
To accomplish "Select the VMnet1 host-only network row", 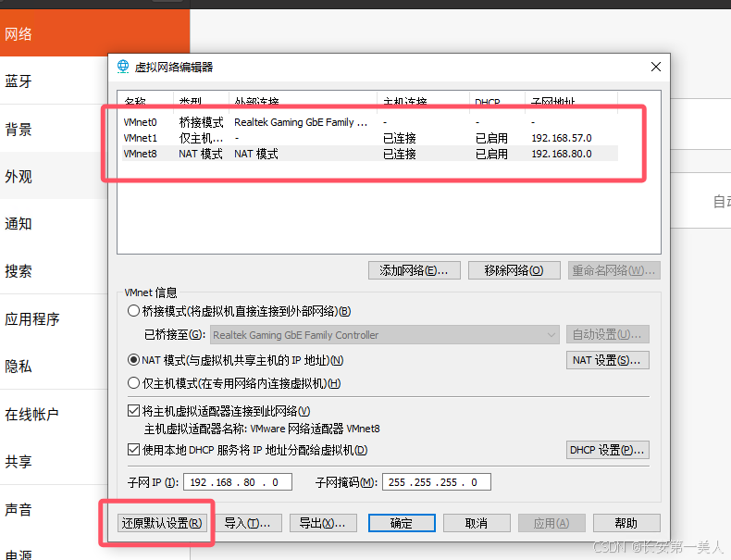I will pyautogui.click(x=370, y=138).
